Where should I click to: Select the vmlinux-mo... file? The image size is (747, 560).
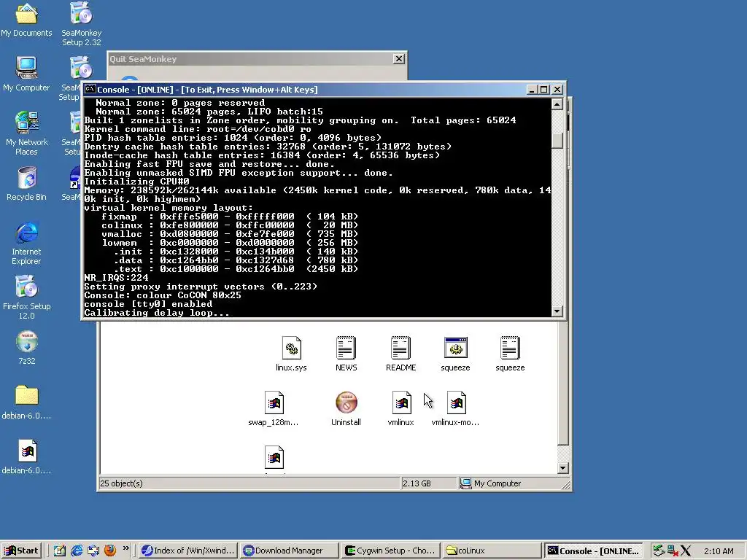[x=455, y=408]
